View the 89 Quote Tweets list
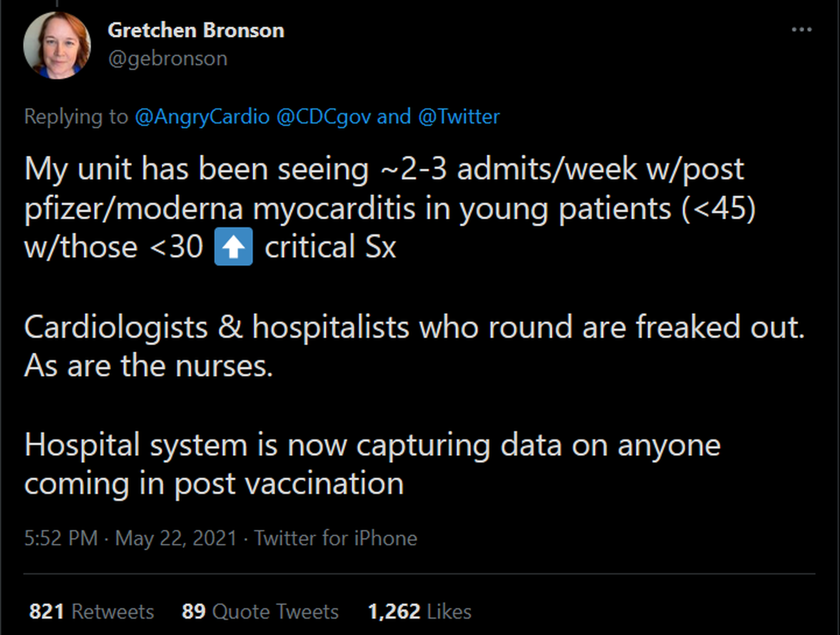 coord(260,611)
